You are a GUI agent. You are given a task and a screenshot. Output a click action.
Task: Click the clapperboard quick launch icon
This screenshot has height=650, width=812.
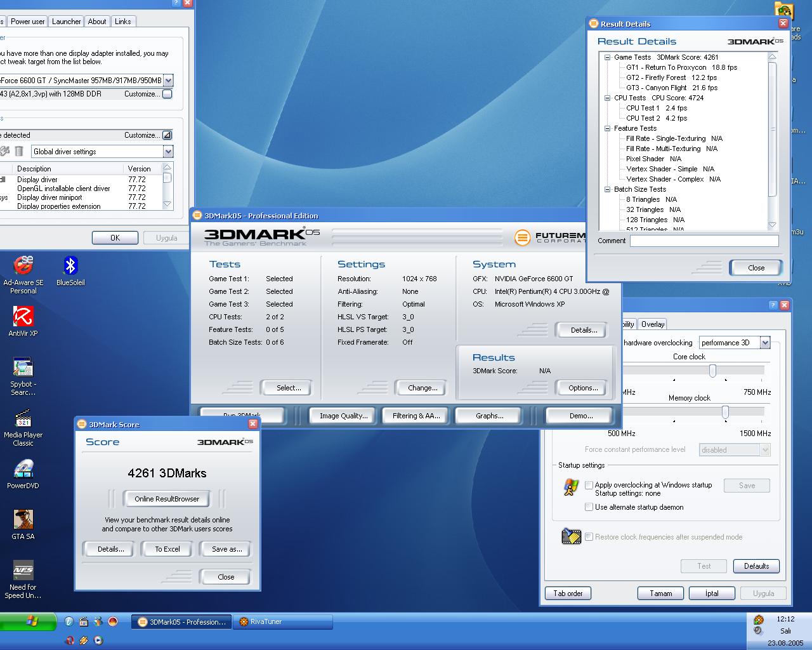pos(84,622)
